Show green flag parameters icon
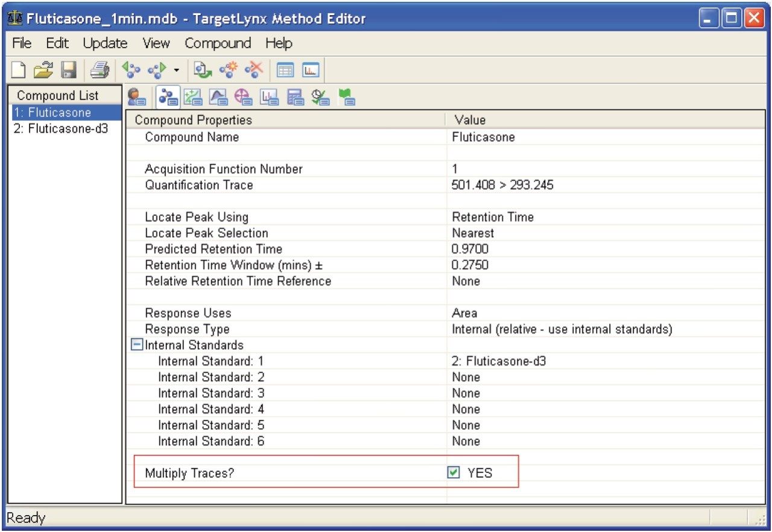 pyautogui.click(x=347, y=97)
